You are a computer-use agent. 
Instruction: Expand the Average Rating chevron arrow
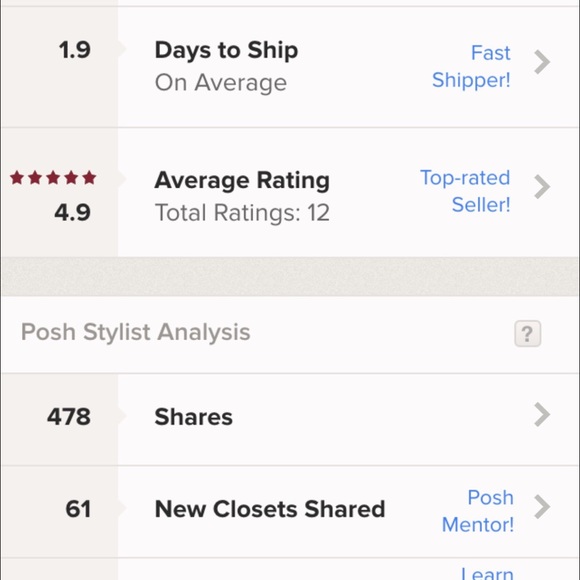pos(542,187)
